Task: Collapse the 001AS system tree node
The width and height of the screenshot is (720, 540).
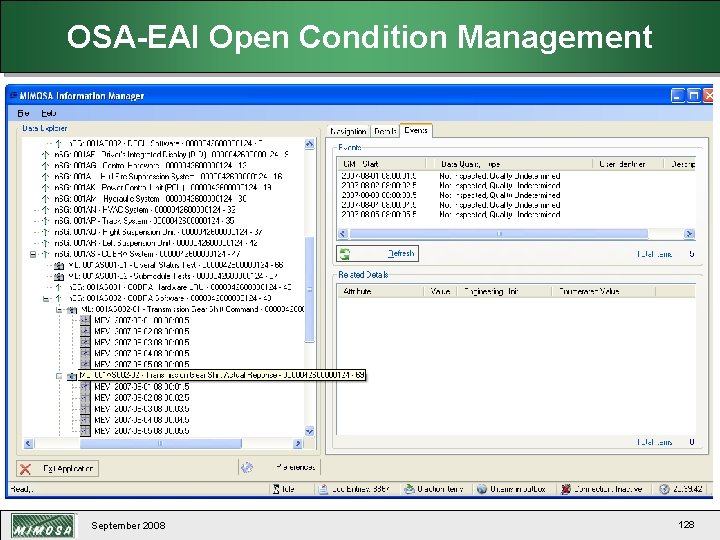Action: click(x=33, y=254)
